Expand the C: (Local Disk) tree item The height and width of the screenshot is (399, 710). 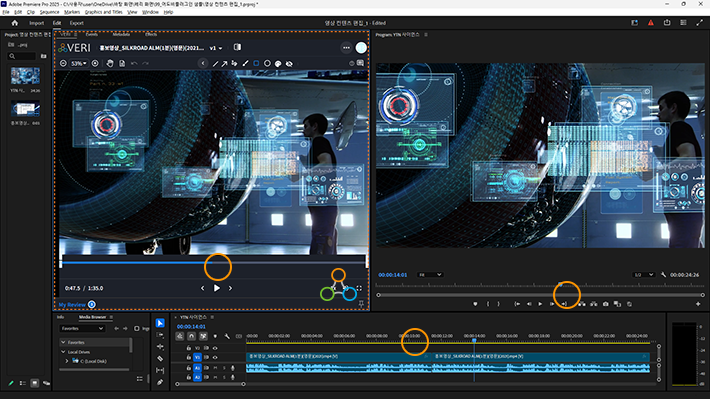[67, 361]
